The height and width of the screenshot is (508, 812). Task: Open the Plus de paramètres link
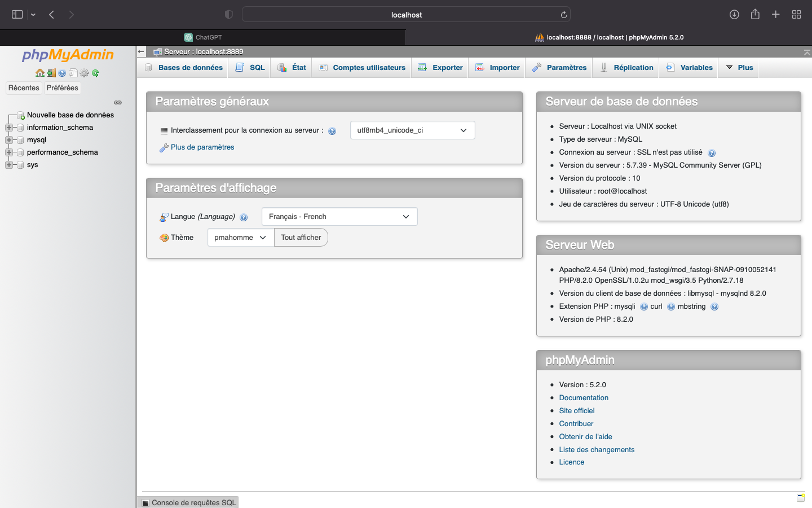202,147
